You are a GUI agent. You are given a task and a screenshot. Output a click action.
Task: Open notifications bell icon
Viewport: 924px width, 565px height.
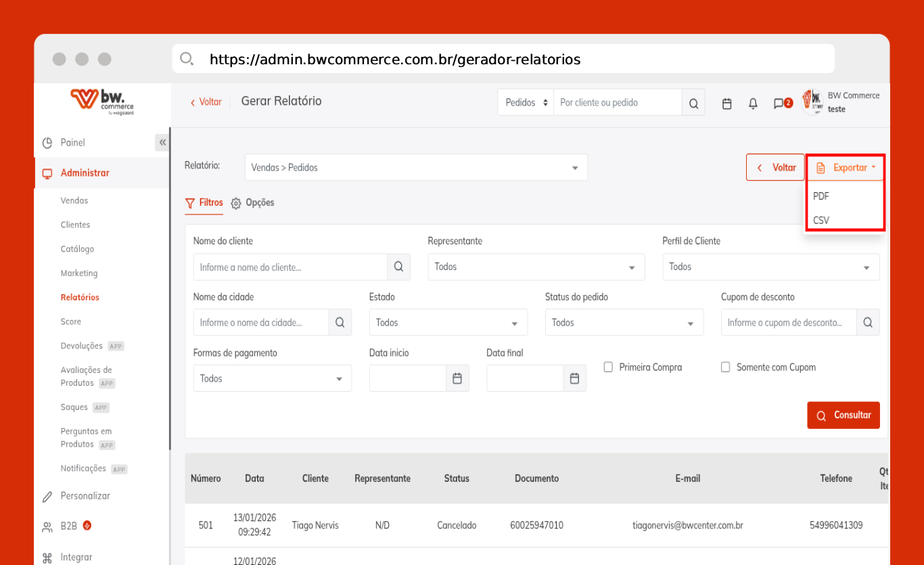pos(753,104)
